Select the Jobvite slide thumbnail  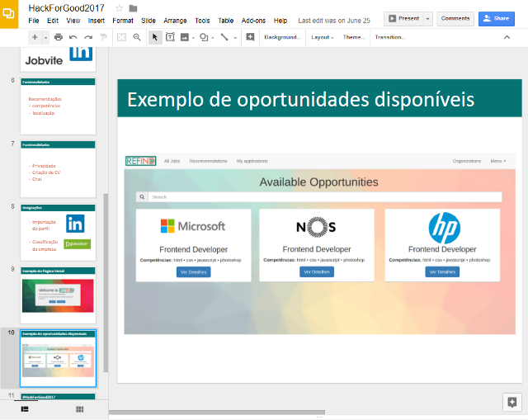(x=58, y=59)
